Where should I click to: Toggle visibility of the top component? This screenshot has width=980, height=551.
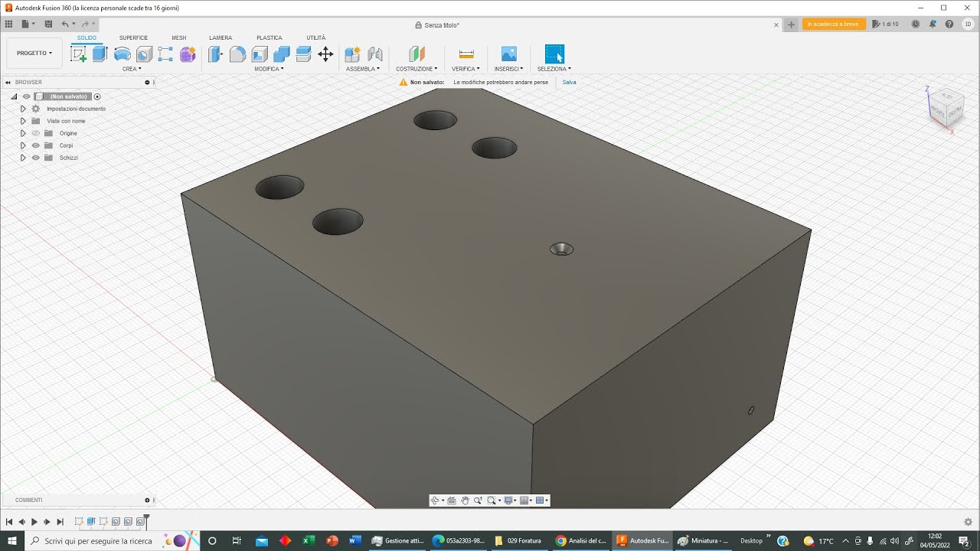click(x=26, y=96)
